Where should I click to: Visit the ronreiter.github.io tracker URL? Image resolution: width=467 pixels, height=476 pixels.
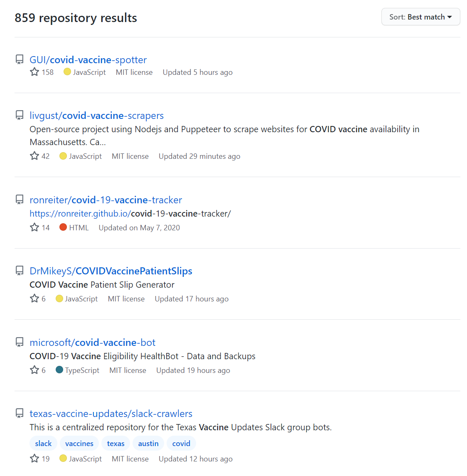[130, 214]
